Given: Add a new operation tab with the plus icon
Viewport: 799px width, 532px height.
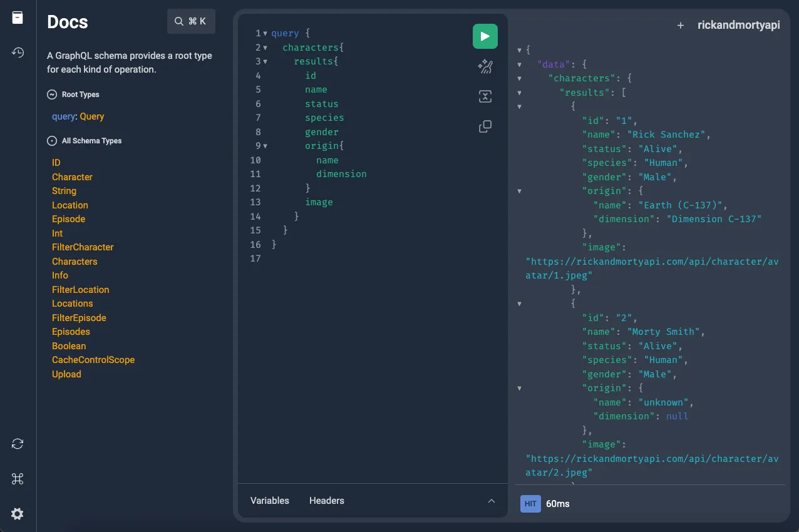Looking at the screenshot, I should coord(680,26).
